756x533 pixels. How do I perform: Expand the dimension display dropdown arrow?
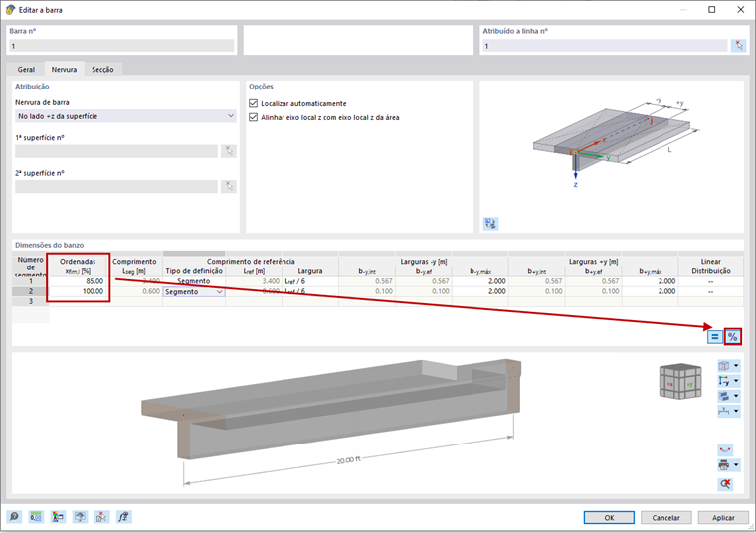pos(736,411)
